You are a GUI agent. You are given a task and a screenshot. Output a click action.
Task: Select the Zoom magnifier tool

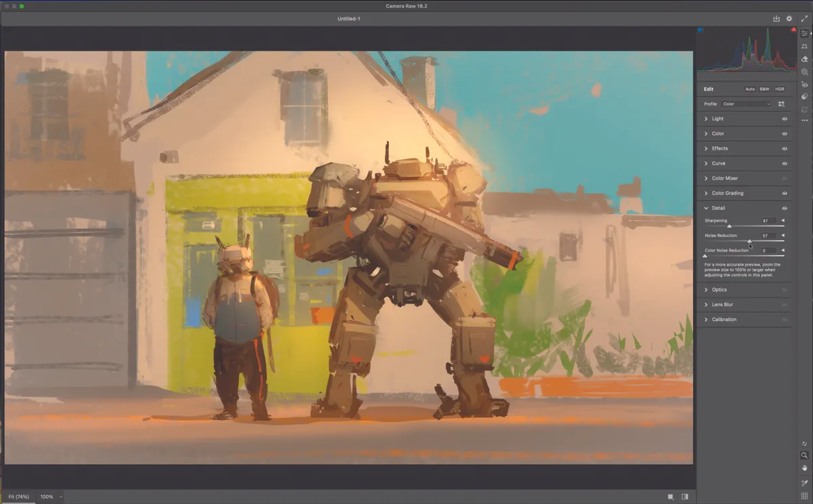coord(804,455)
